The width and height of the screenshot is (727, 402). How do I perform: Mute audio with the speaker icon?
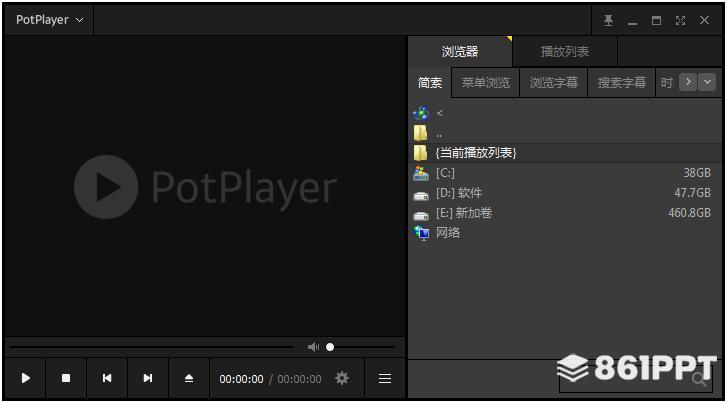[x=313, y=347]
